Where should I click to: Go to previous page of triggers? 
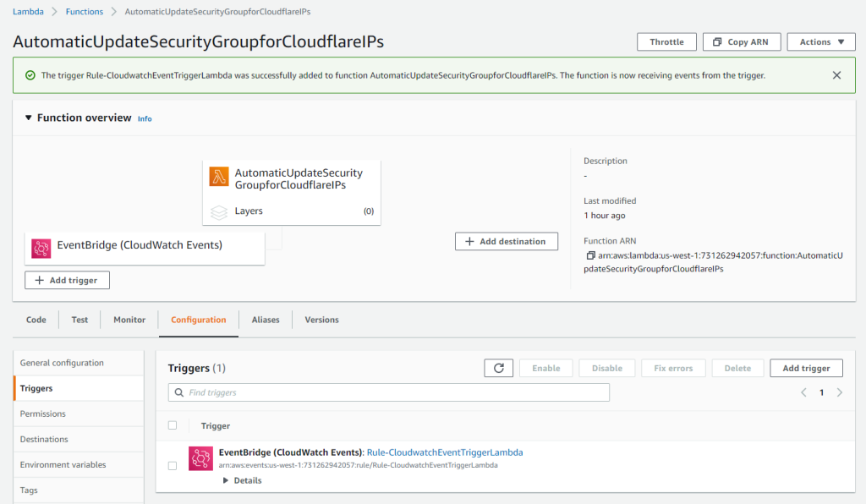803,392
